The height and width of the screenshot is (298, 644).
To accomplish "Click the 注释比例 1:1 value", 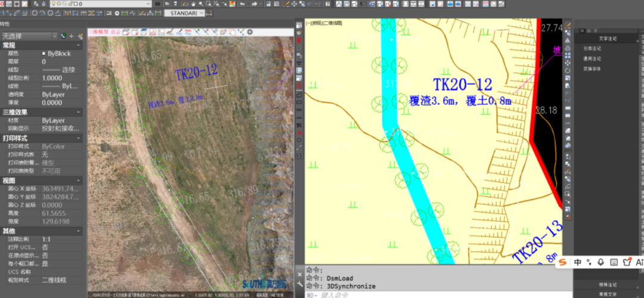I will [46, 239].
